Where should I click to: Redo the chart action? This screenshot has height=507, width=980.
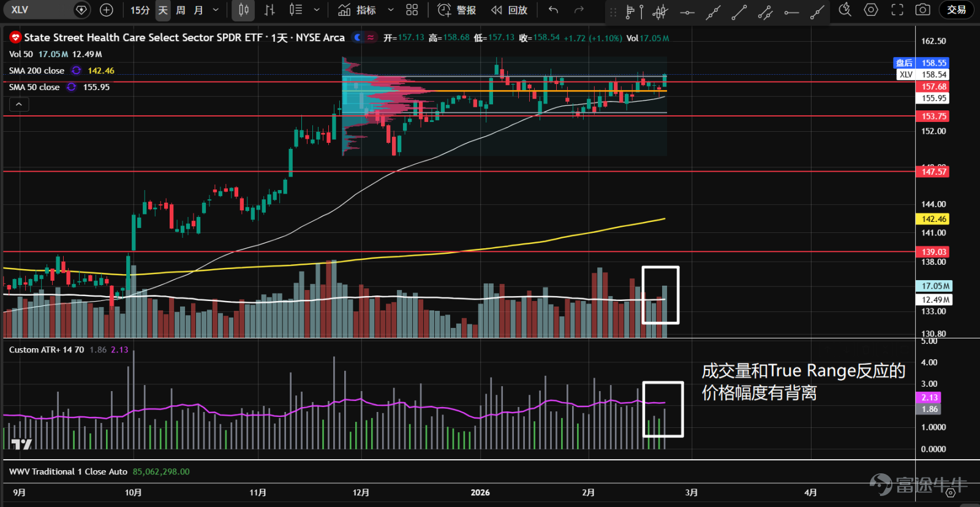click(579, 10)
